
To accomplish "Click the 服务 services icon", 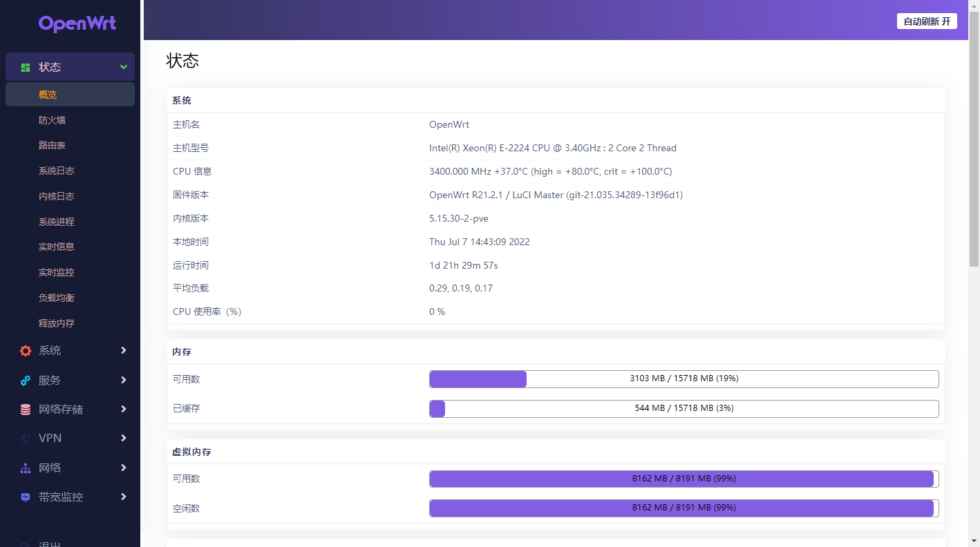I will 25,380.
